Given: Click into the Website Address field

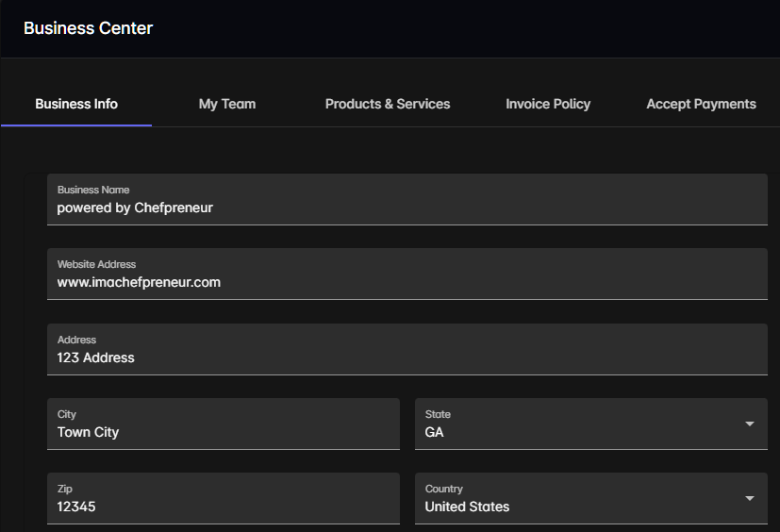Looking at the screenshot, I should coord(407,274).
